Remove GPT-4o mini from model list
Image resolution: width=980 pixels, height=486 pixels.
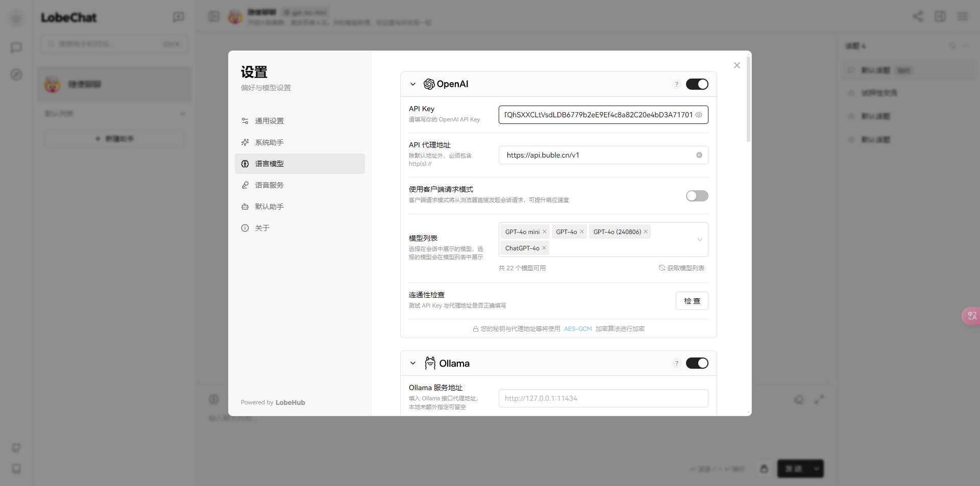[545, 232]
